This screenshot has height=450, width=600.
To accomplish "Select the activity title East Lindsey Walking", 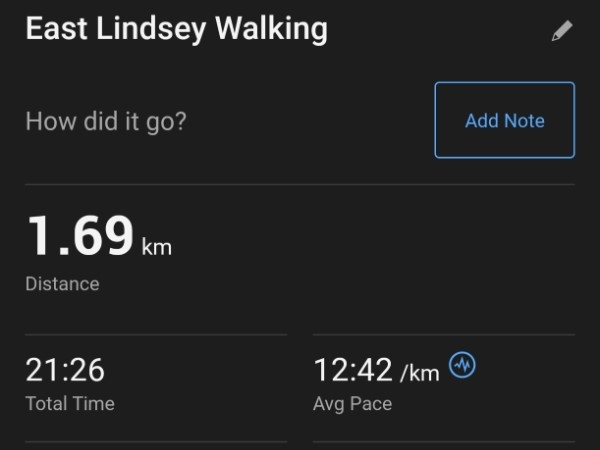I will pyautogui.click(x=176, y=29).
